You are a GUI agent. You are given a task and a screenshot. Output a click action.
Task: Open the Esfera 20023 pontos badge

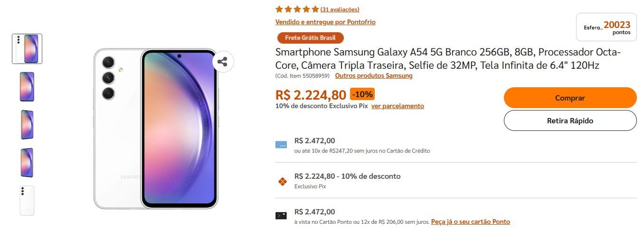point(606,27)
